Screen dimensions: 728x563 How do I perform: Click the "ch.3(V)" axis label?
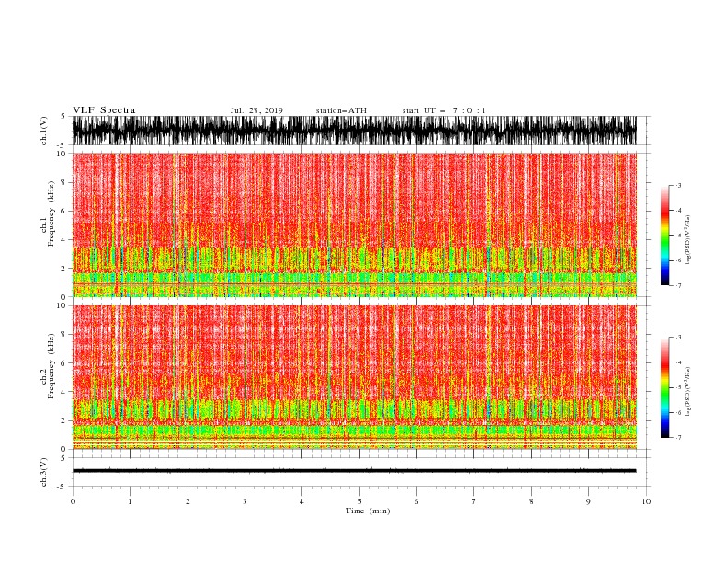click(44, 472)
